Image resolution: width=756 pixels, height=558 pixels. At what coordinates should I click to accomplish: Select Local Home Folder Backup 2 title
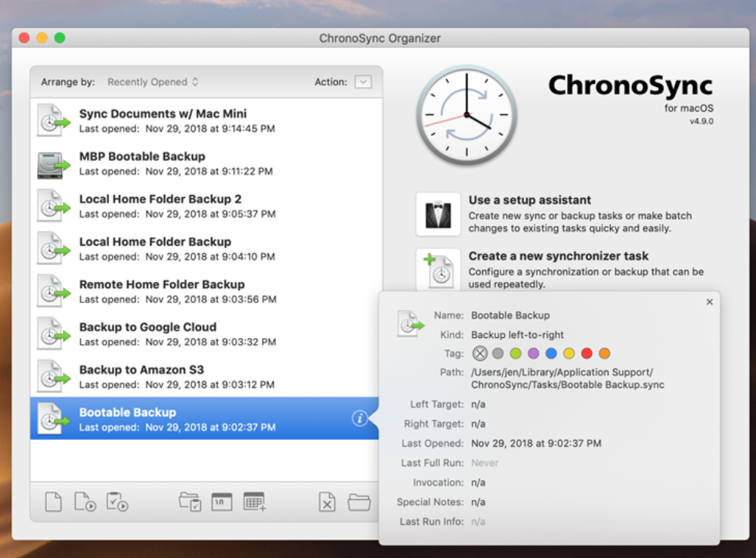coord(160,199)
